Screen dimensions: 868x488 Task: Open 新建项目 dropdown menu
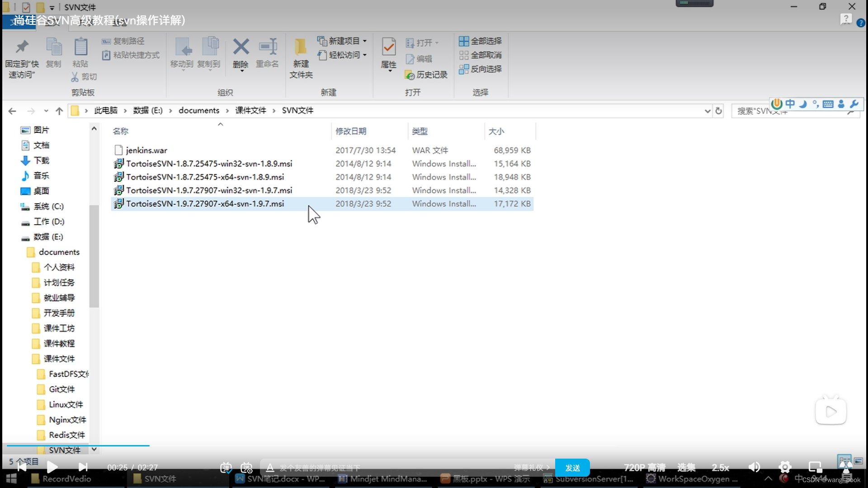[342, 41]
